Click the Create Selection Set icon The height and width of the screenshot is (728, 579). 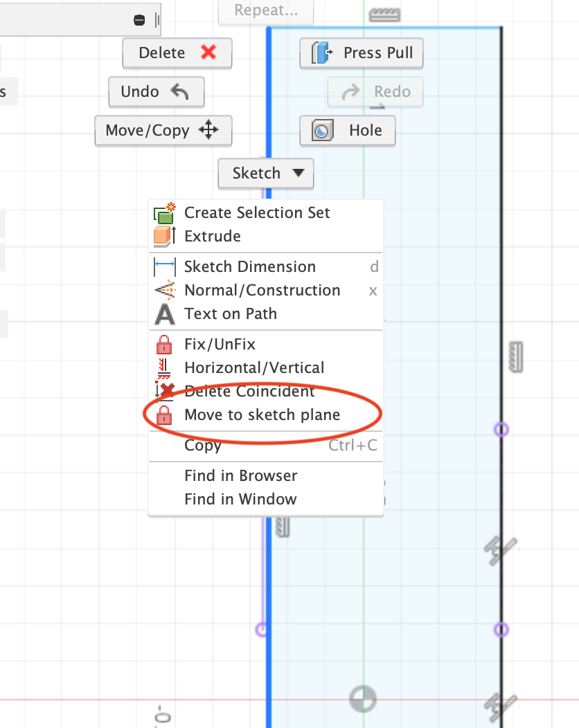tap(164, 212)
